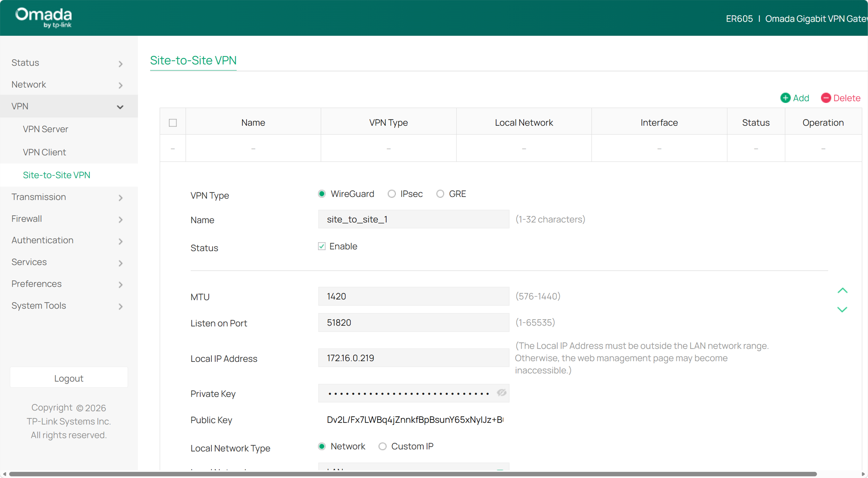
Task: Open the Firewall sidebar section
Action: pyautogui.click(x=69, y=219)
